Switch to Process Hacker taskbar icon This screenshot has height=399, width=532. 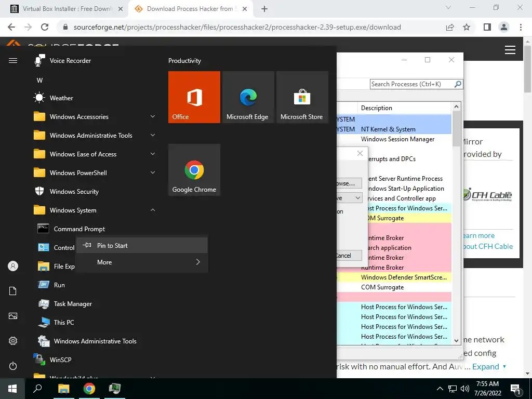click(x=115, y=389)
